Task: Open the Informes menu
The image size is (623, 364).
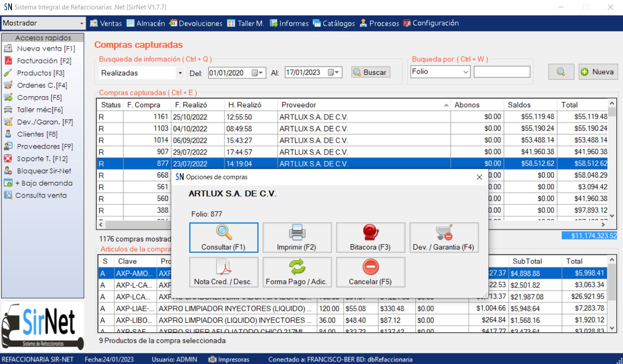Action: click(x=289, y=23)
